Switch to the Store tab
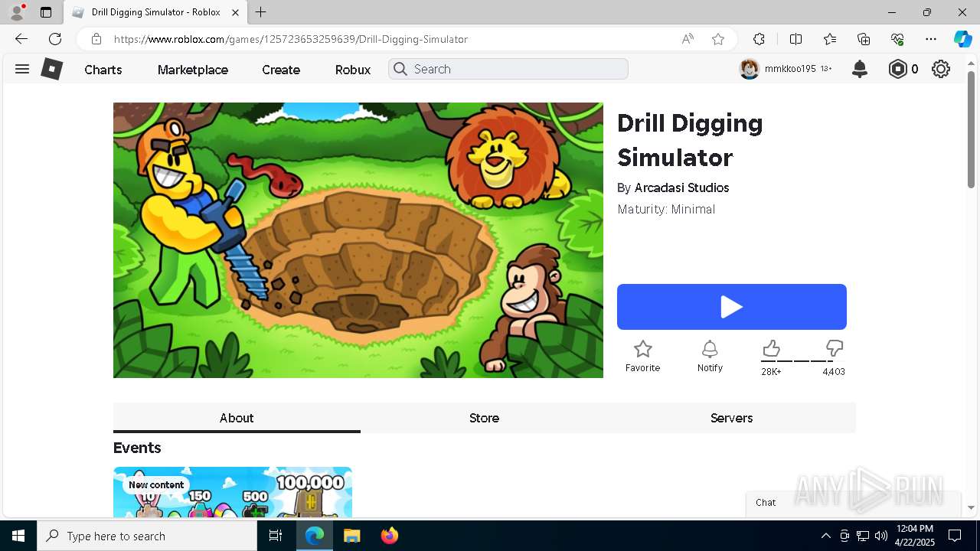Screen dimensions: 980x551 coord(484,418)
